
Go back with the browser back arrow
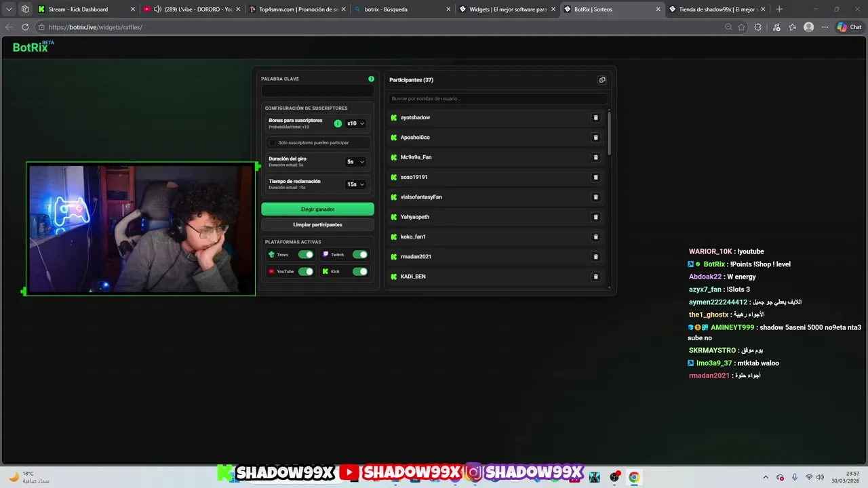9,27
